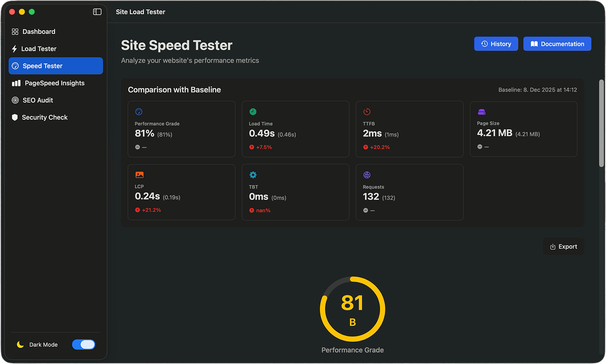Screen dimensions: 606x364
Task: Click the Export button
Action: tap(563, 246)
